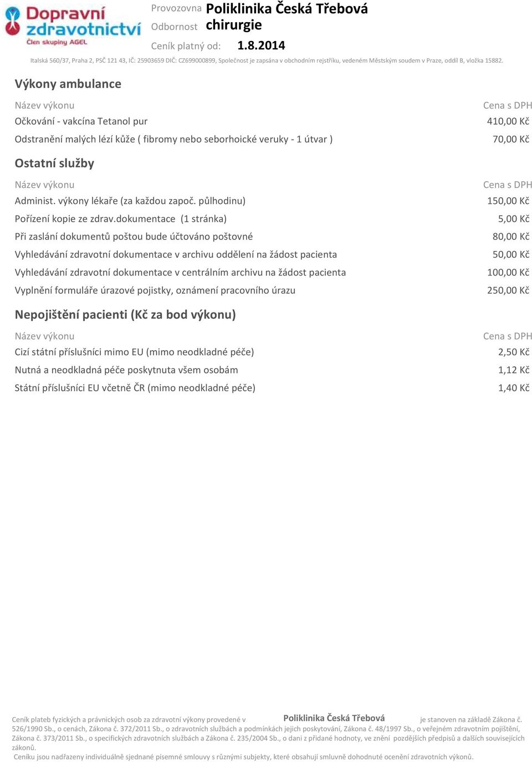This screenshot has width=532, height=762.
Task: Click the date 1.8.2014
Action: [x=261, y=45]
